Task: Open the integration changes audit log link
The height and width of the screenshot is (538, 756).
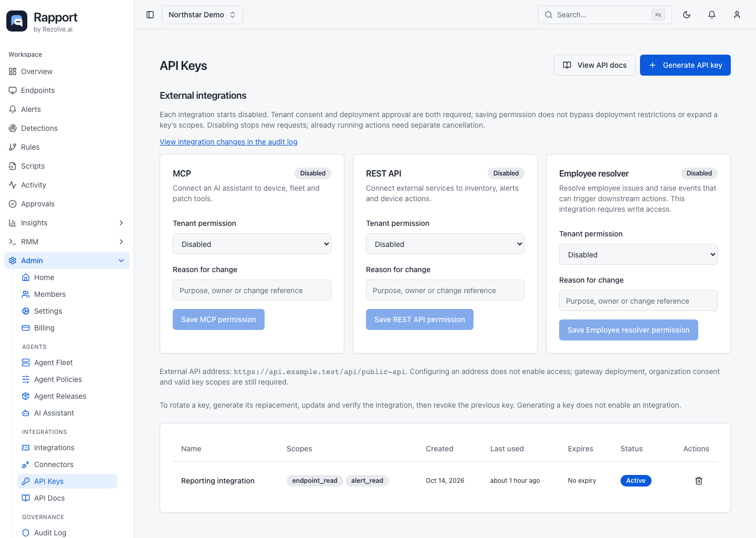Action: [228, 142]
